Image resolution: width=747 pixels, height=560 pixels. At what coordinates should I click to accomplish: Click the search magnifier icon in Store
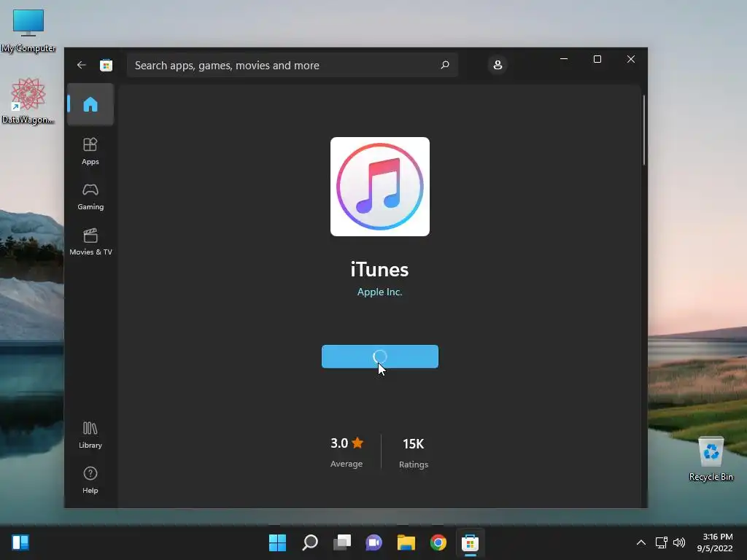tap(444, 65)
